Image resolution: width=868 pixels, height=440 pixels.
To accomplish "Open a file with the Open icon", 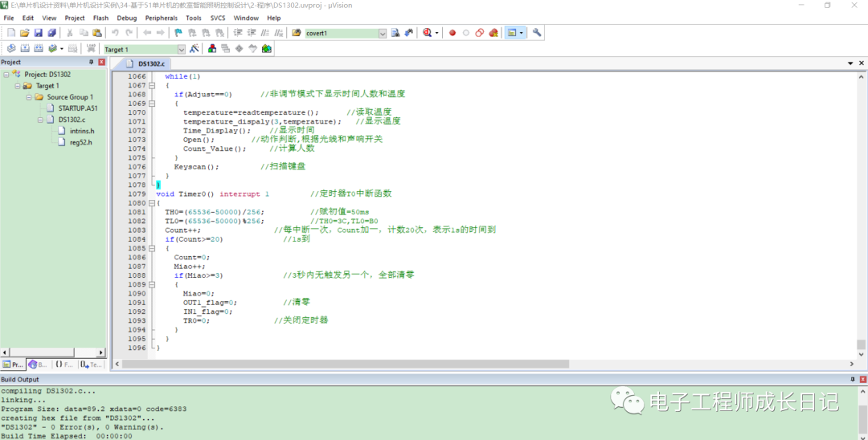I will click(25, 33).
